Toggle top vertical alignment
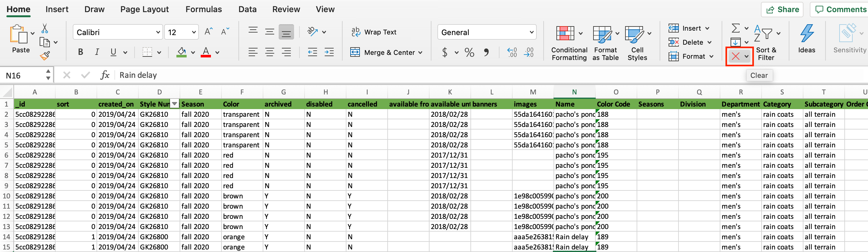 click(253, 32)
